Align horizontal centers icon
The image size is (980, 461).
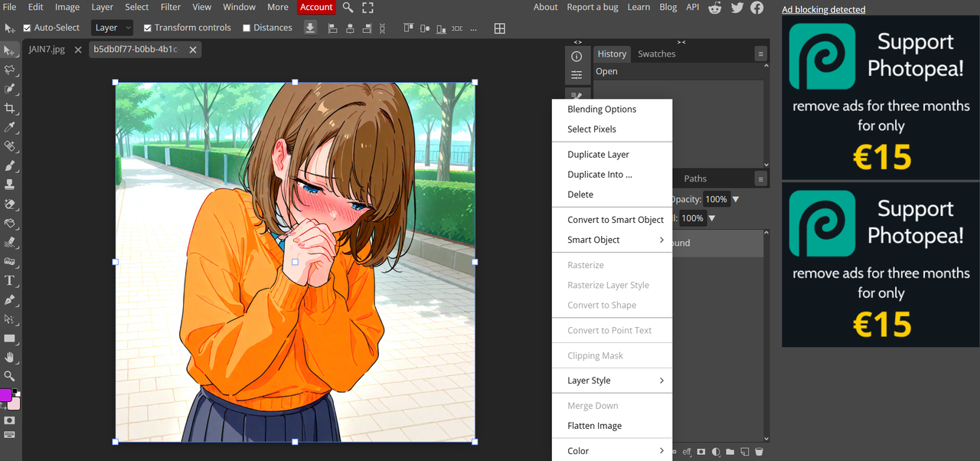point(350,28)
